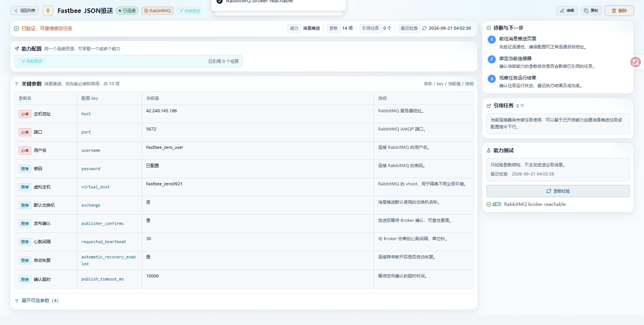The image size is (644, 325).
Task: Select port value 5672
Action: 151,129
